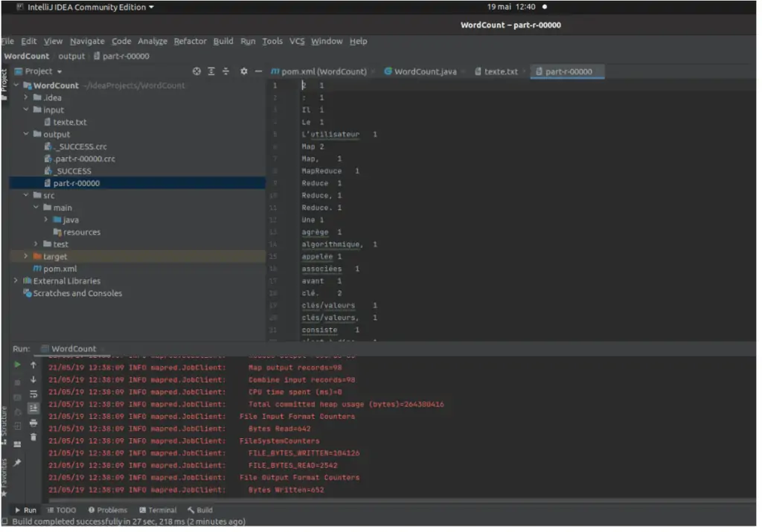Click the Print icon in Run panel
Viewport: 762px width, 532px height.
(33, 423)
